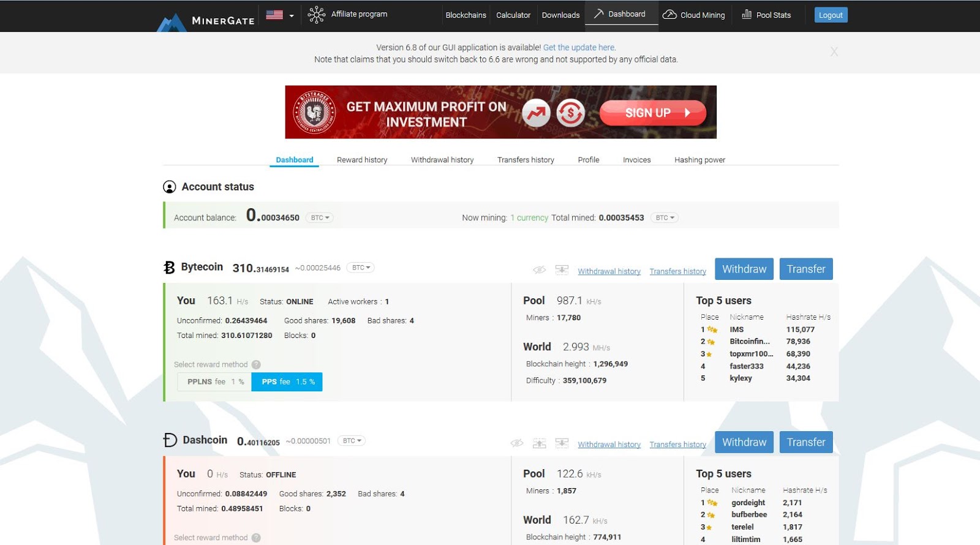Open the Downloads page
980x545 pixels.
pyautogui.click(x=560, y=15)
